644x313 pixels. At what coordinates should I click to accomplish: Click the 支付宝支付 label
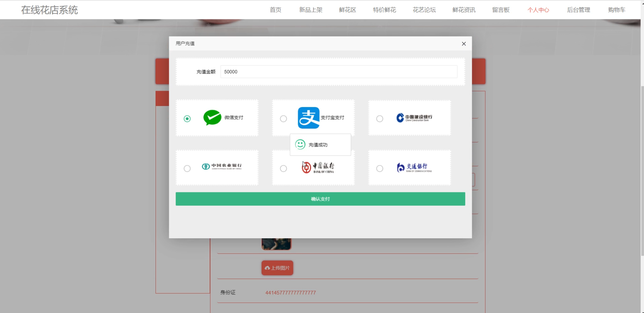332,118
